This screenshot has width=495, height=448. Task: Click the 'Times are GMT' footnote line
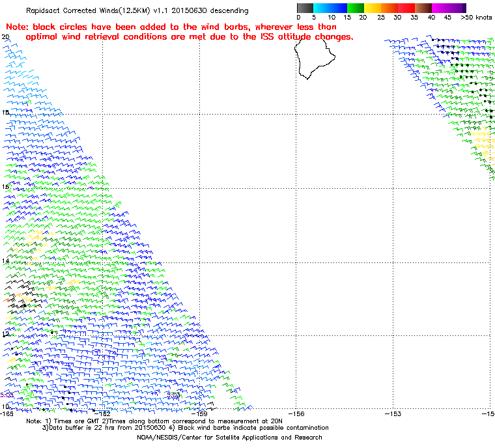click(154, 421)
